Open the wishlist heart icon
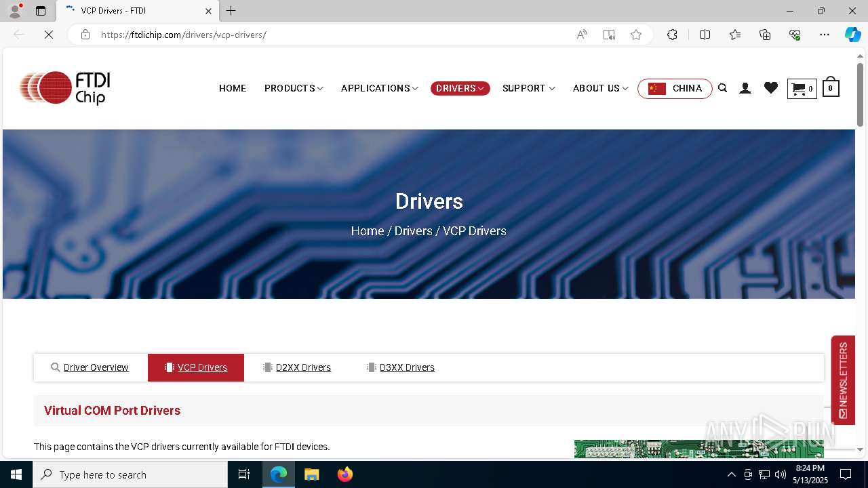The width and height of the screenshot is (868, 488). click(x=771, y=87)
